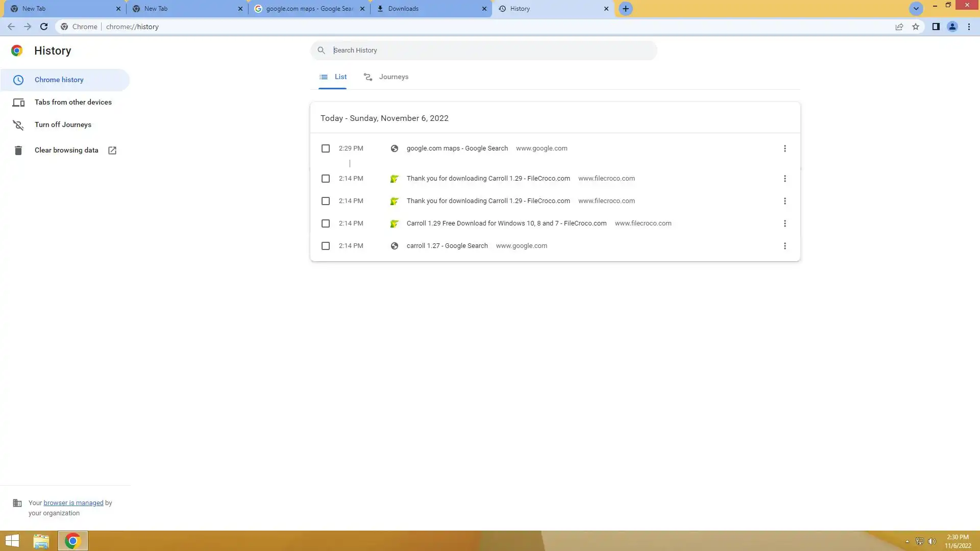This screenshot has width=980, height=551.
Task: Check the google.com maps history entry
Action: pyautogui.click(x=326, y=148)
